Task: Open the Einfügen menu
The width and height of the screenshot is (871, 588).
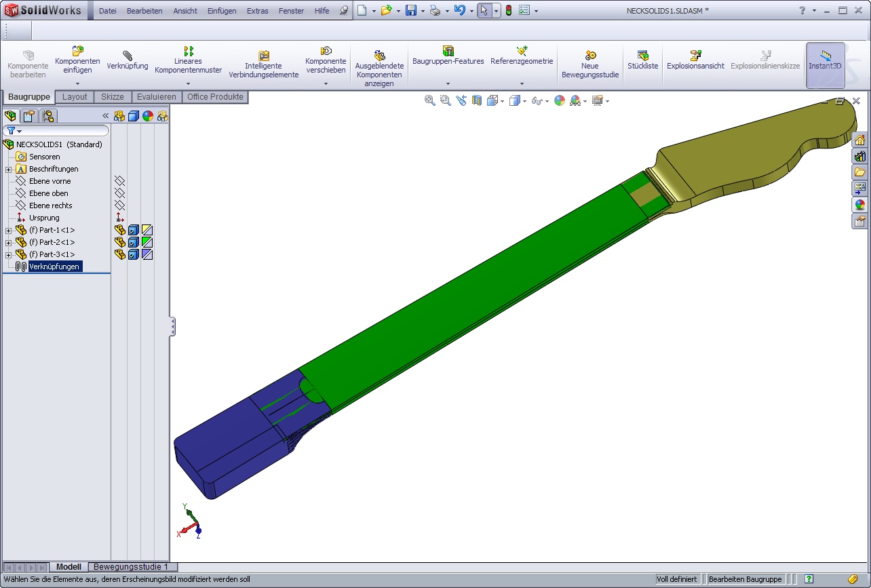Action: 222,11
